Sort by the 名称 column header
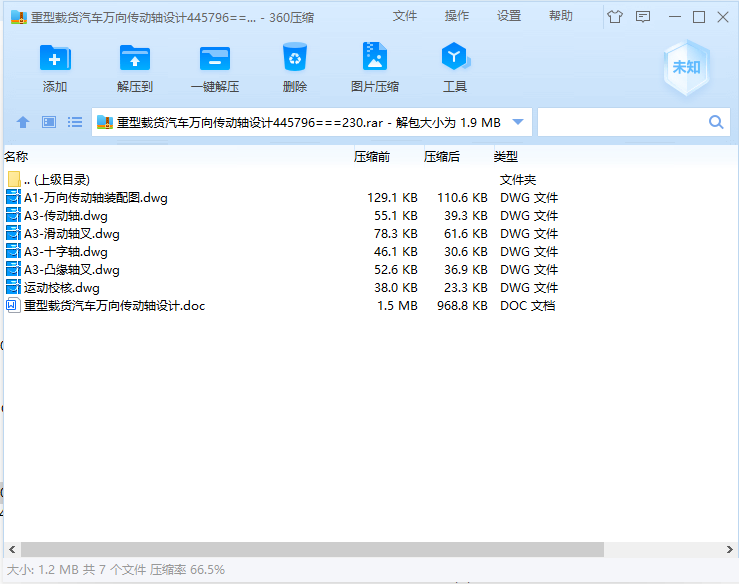Screen dimensions: 739x584 click(16, 156)
